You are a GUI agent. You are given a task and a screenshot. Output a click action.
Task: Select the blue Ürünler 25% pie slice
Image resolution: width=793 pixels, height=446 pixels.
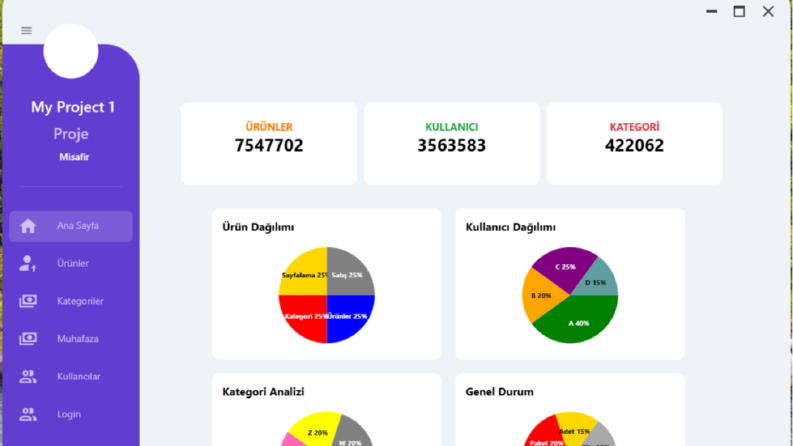pos(349,318)
